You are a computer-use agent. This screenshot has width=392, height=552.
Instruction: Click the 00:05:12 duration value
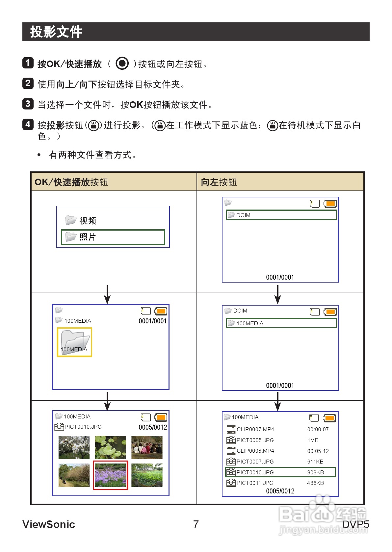pyautogui.click(x=318, y=451)
